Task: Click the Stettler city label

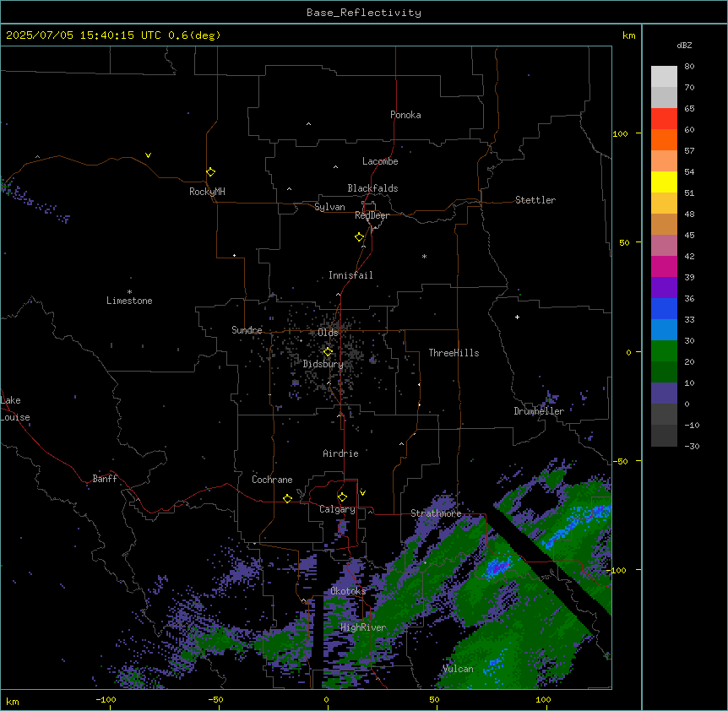Action: point(535,200)
